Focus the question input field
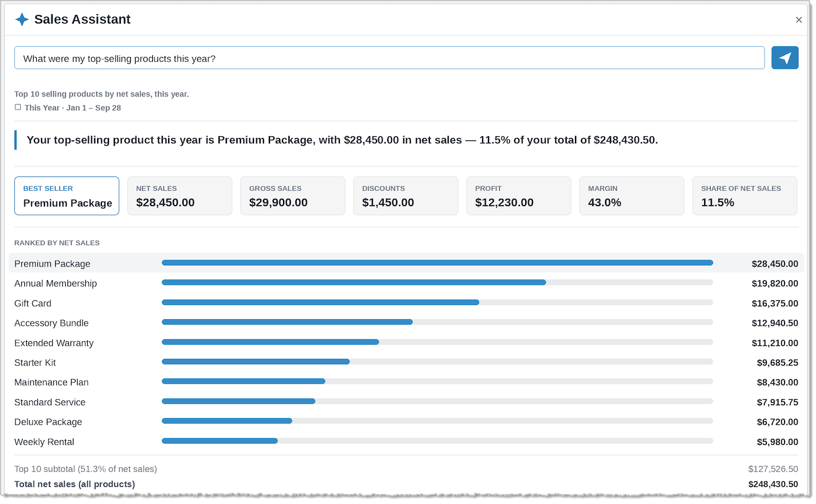 tap(390, 58)
